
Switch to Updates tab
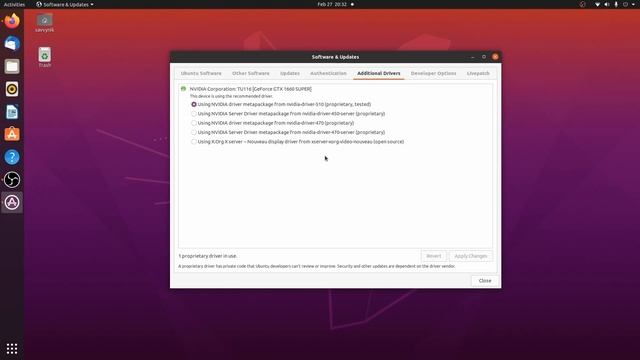(290, 73)
